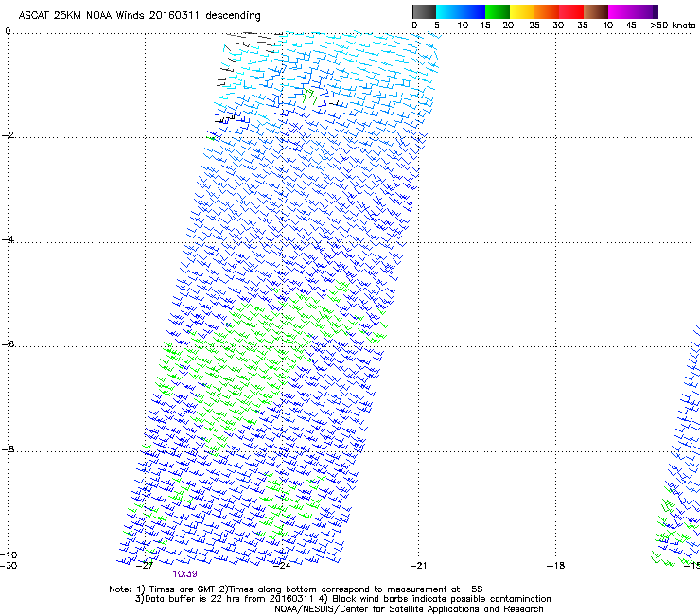
Task: Select the cyan-blue 5-15 knots color band
Action: tap(461, 11)
